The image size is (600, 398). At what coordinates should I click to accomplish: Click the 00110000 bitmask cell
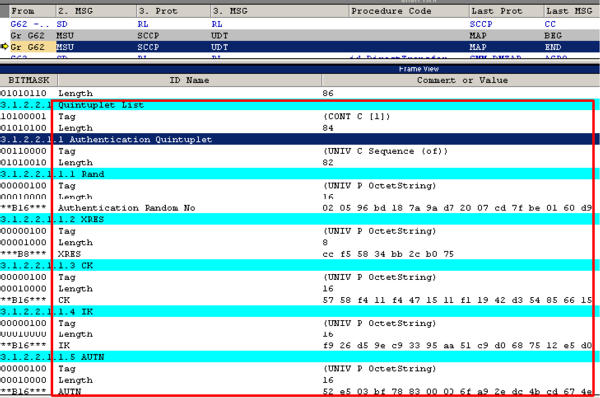(x=23, y=151)
